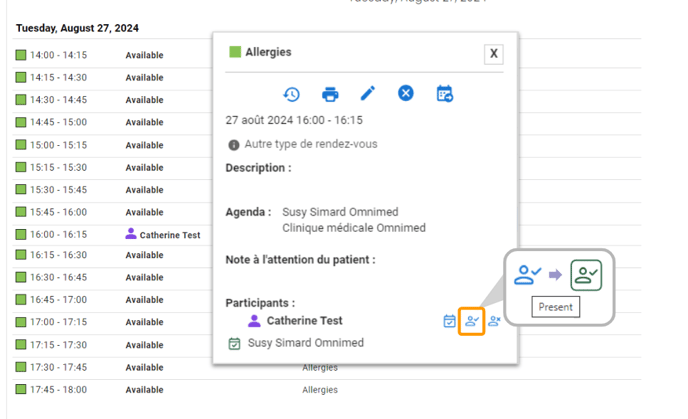Click Clinique médicale Omnimed agenda text
This screenshot has height=419, width=688.
[354, 228]
